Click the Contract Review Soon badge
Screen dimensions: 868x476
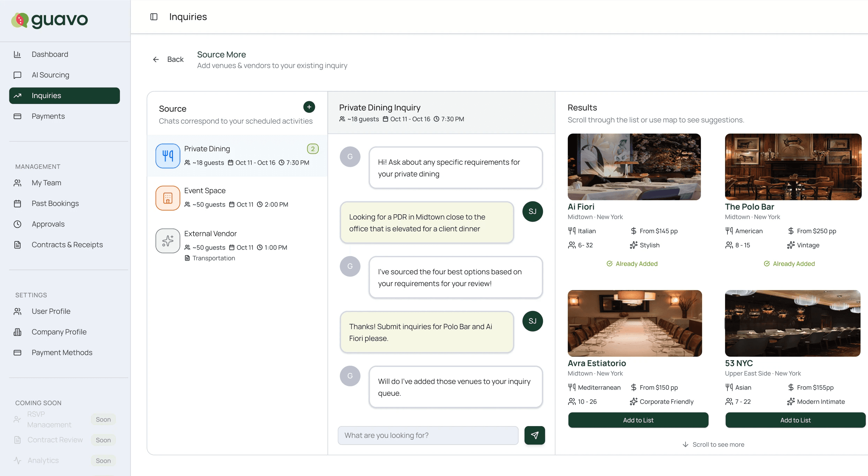coord(103,440)
